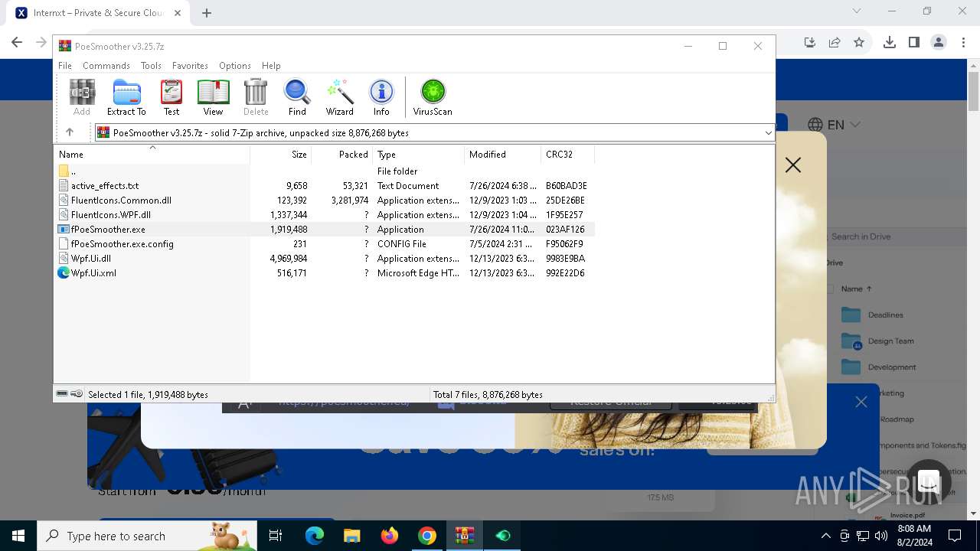
Task: Open the notifications center icon
Action: point(955,536)
